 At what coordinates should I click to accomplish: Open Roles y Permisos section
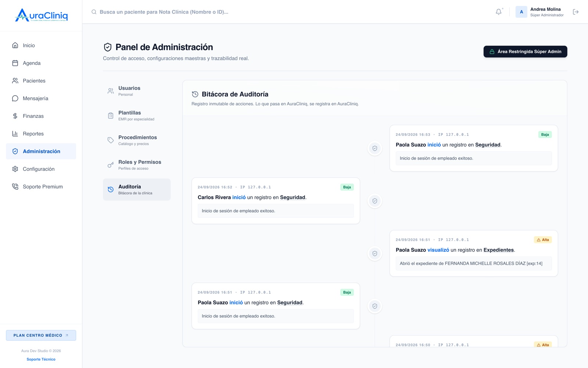tap(137, 165)
